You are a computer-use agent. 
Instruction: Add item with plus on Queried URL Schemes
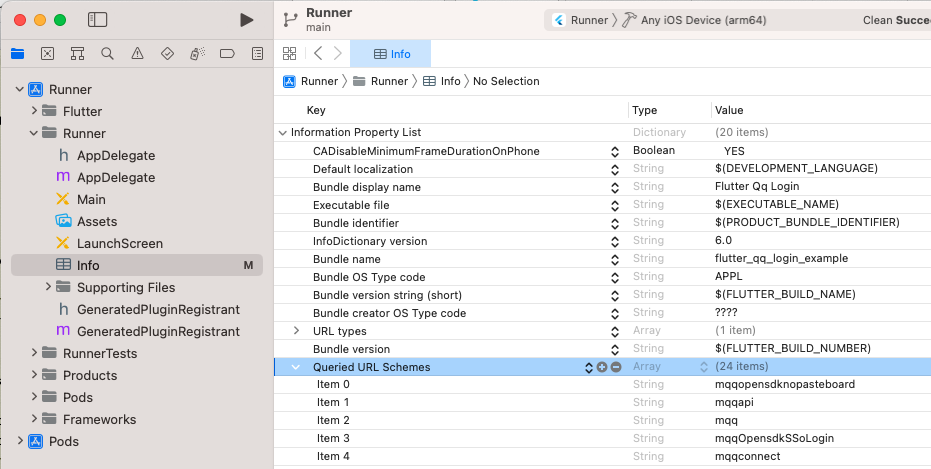tap(602, 367)
